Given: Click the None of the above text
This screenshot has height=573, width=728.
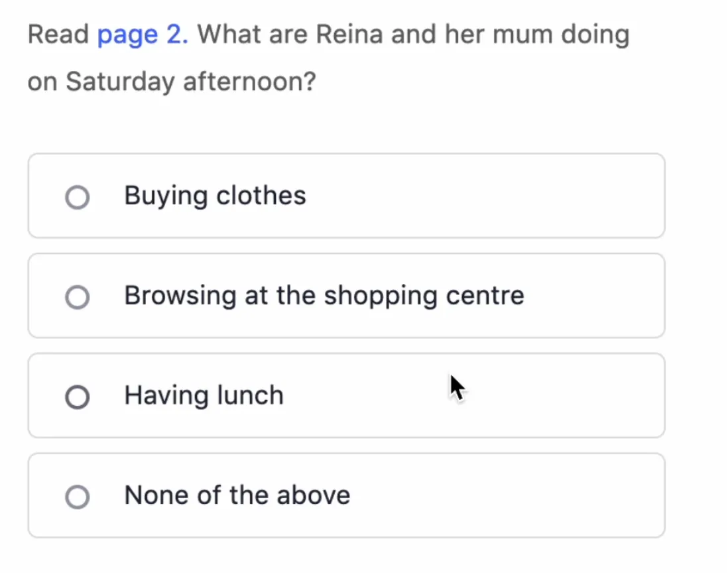Looking at the screenshot, I should pos(237,495).
